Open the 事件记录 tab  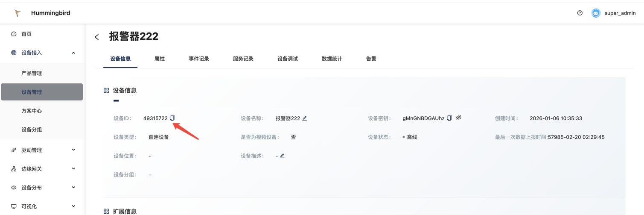pos(199,59)
